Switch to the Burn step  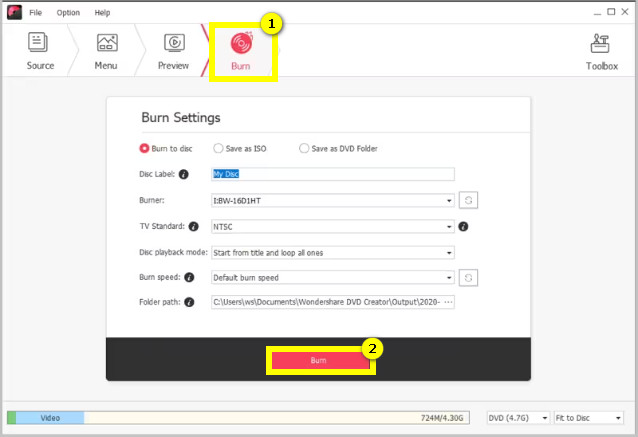[241, 51]
